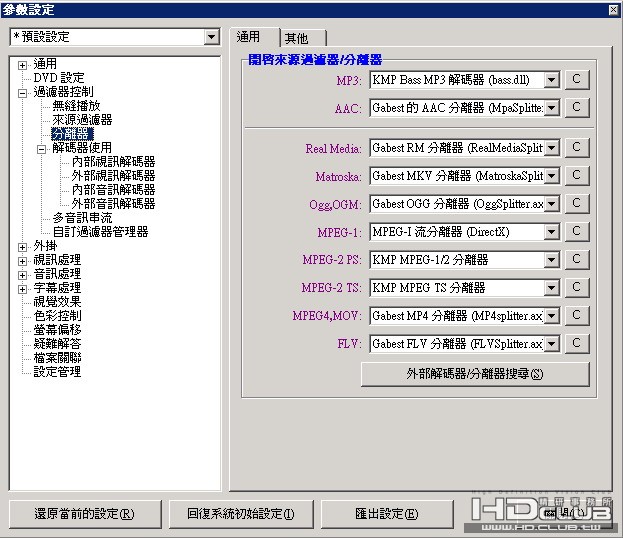
Task: Open the Ogg,OGM splitter dropdown
Action: [x=551, y=205]
